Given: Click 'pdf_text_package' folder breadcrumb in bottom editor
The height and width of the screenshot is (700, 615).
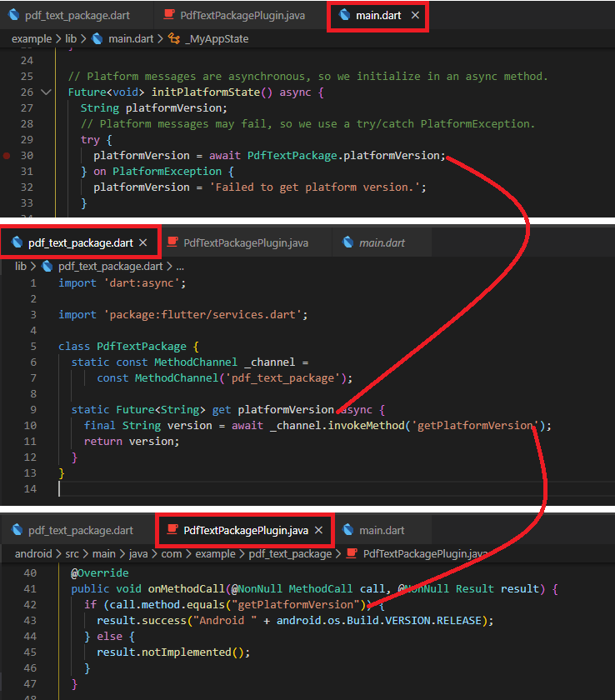Looking at the screenshot, I should pyautogui.click(x=290, y=554).
